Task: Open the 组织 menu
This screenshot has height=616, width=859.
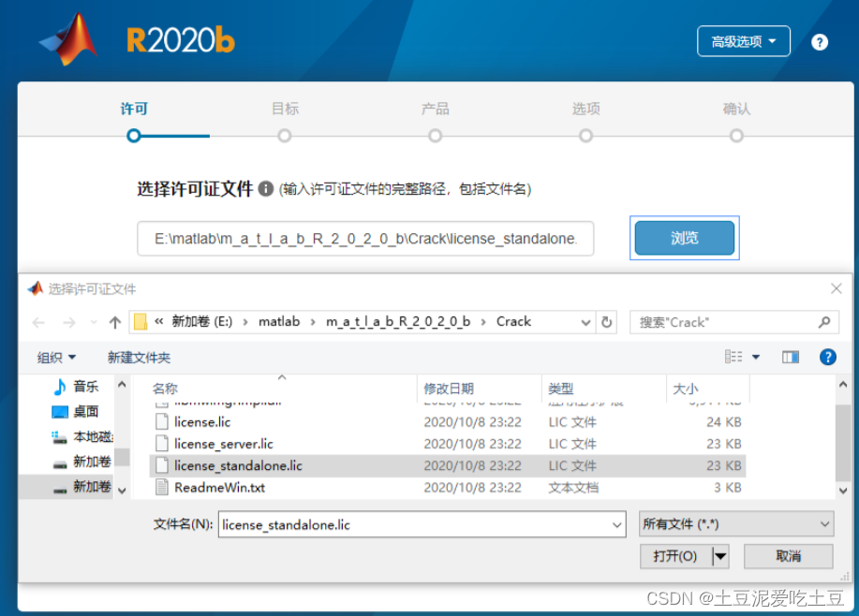Action: [x=56, y=358]
